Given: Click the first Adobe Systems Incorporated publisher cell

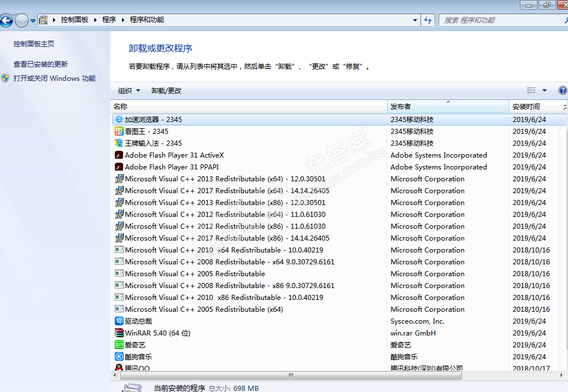Looking at the screenshot, I should (439, 155).
